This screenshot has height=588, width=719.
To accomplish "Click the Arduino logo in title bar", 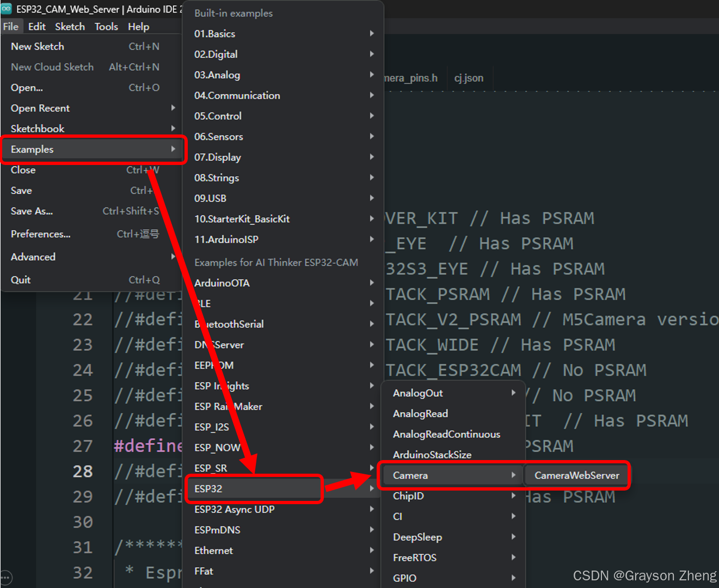I will click(7, 9).
